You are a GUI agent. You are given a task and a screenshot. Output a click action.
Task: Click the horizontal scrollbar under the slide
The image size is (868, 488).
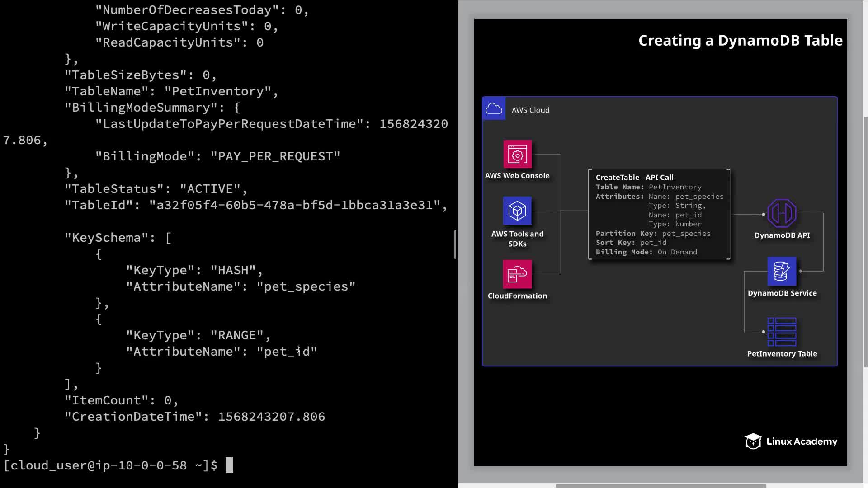660,486
